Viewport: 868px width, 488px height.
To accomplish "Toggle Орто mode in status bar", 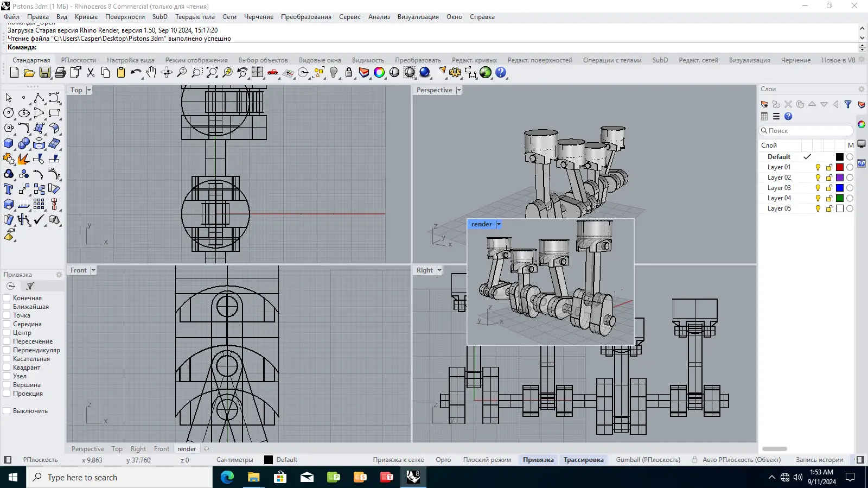I will pos(443,460).
